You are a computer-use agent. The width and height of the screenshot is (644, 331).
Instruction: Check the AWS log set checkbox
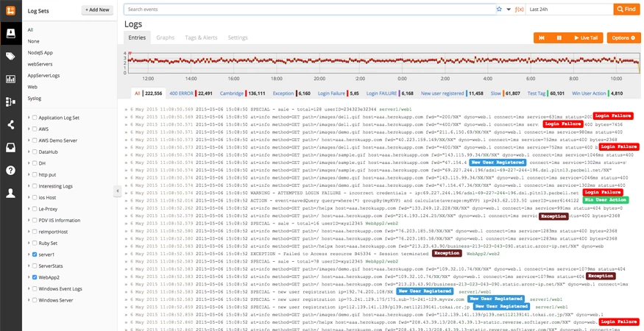click(x=35, y=129)
